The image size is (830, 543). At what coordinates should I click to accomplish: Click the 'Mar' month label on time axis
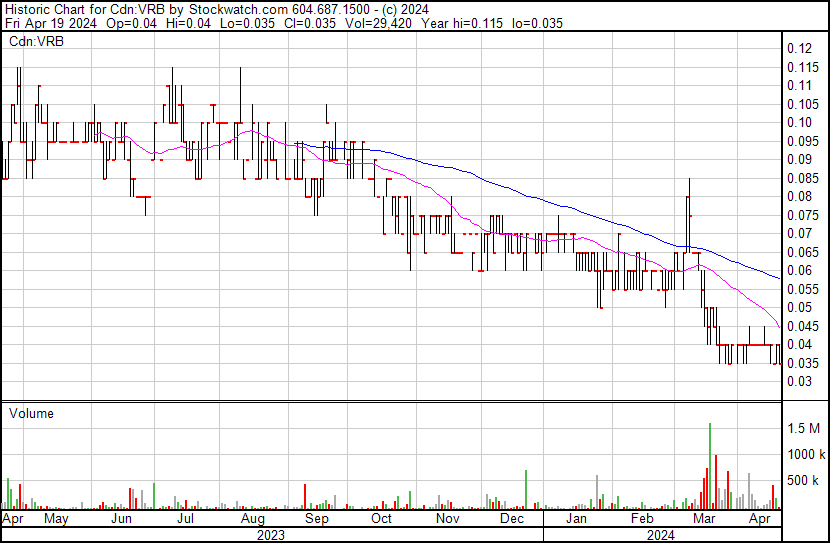[x=704, y=518]
